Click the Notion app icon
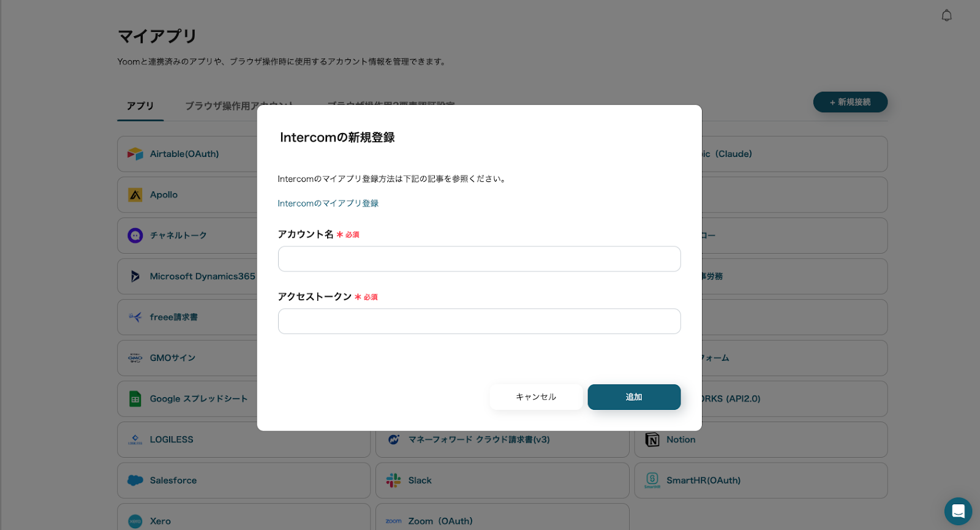980x530 pixels. click(652, 440)
